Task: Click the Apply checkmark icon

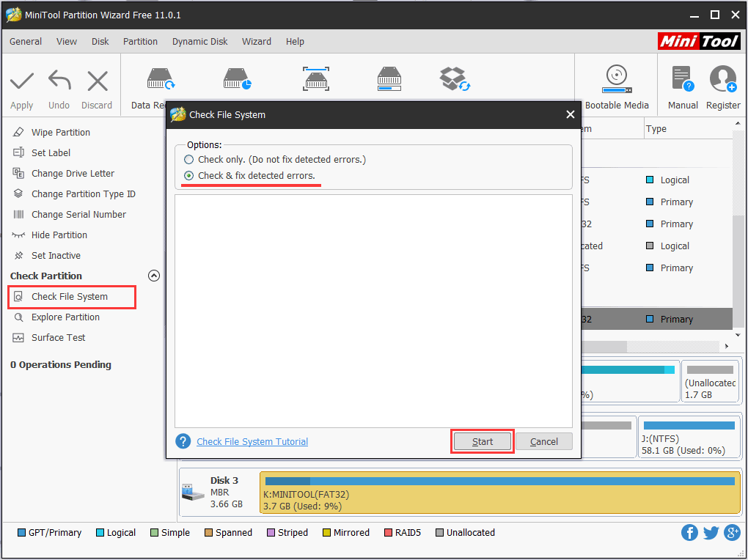Action: pos(22,81)
